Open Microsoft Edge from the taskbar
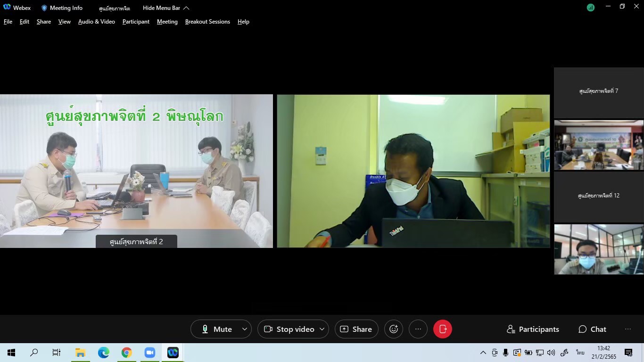This screenshot has height=362, width=644. coord(104,353)
